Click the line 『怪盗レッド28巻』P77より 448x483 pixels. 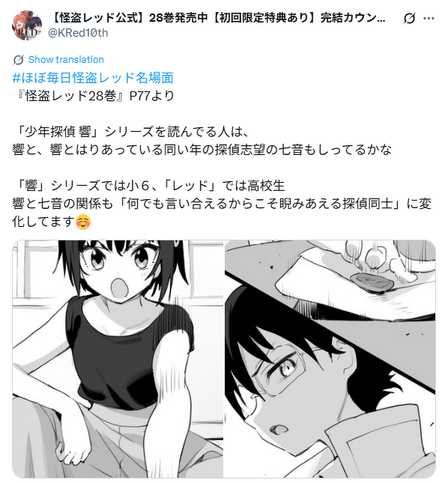(94, 96)
